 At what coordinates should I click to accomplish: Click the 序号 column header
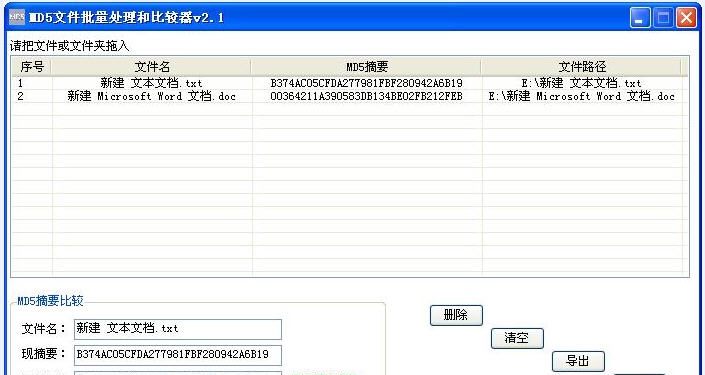pos(32,67)
